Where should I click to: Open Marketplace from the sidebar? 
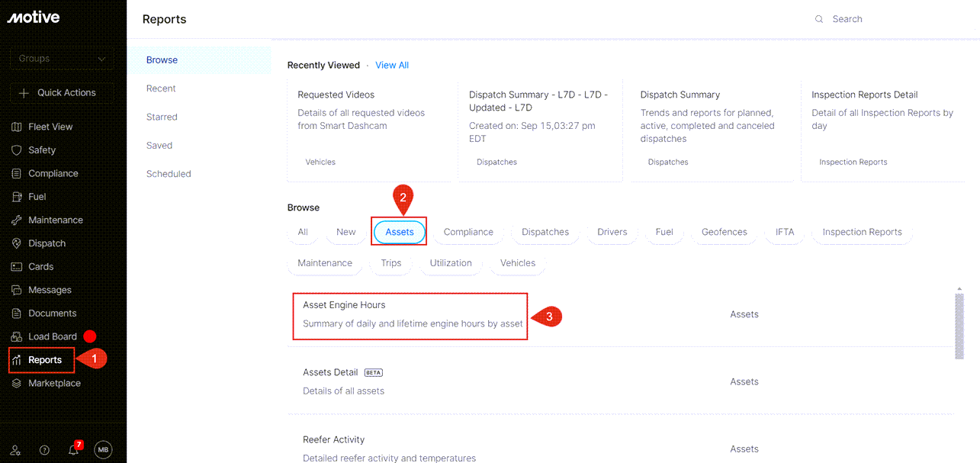(54, 383)
